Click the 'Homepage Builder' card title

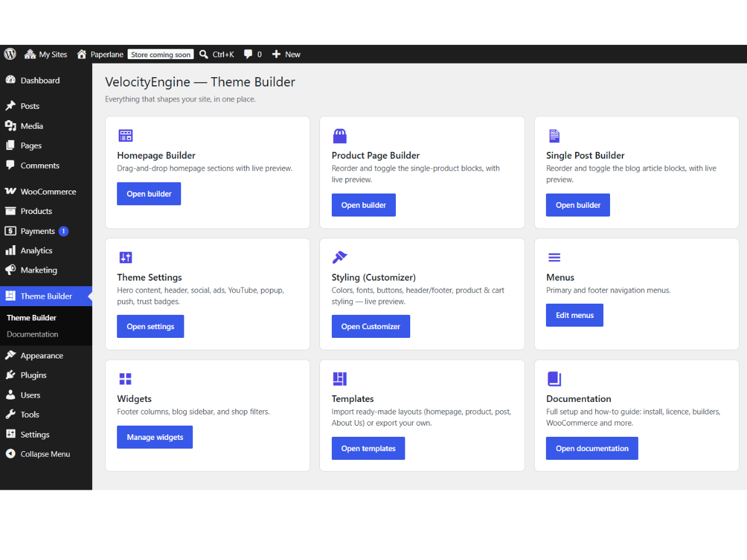pos(156,156)
